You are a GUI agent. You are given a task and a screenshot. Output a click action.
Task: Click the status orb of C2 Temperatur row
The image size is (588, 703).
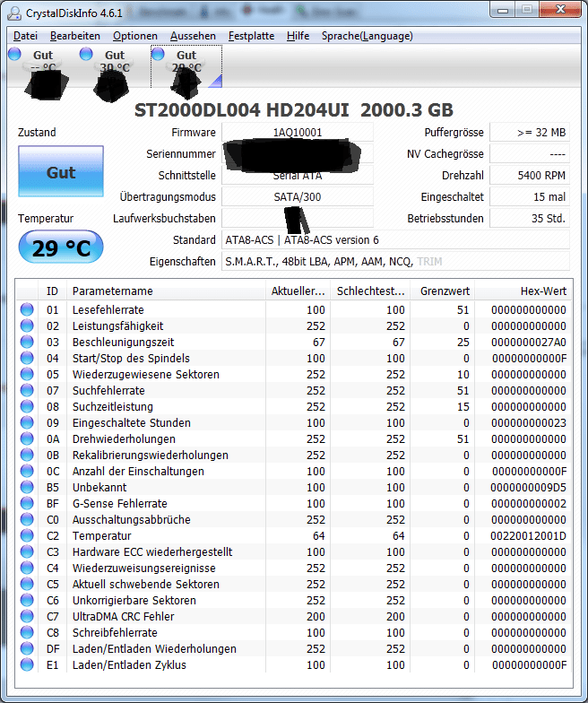(x=27, y=535)
